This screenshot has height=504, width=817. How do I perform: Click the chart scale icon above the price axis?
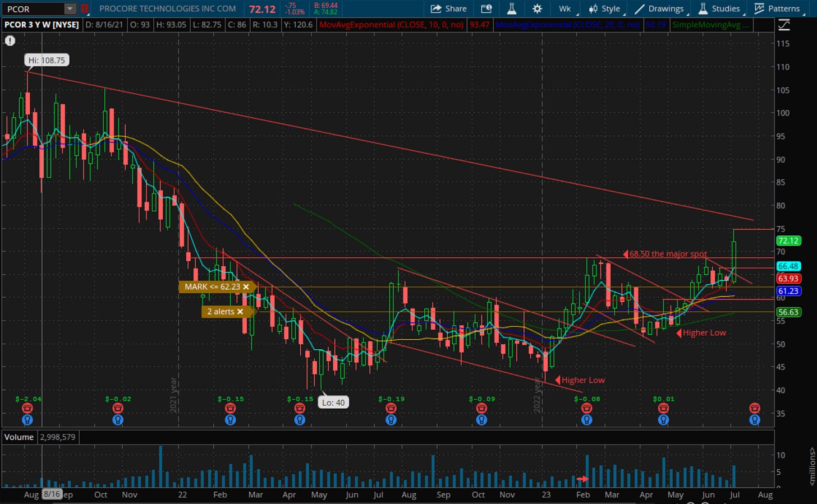coord(784,25)
